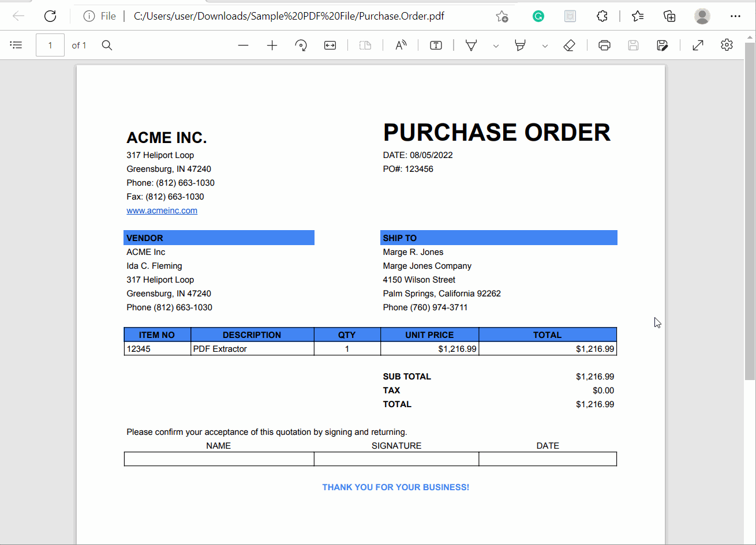The image size is (756, 545).
Task: Reload the page with the Refresh icon
Action: click(x=50, y=16)
